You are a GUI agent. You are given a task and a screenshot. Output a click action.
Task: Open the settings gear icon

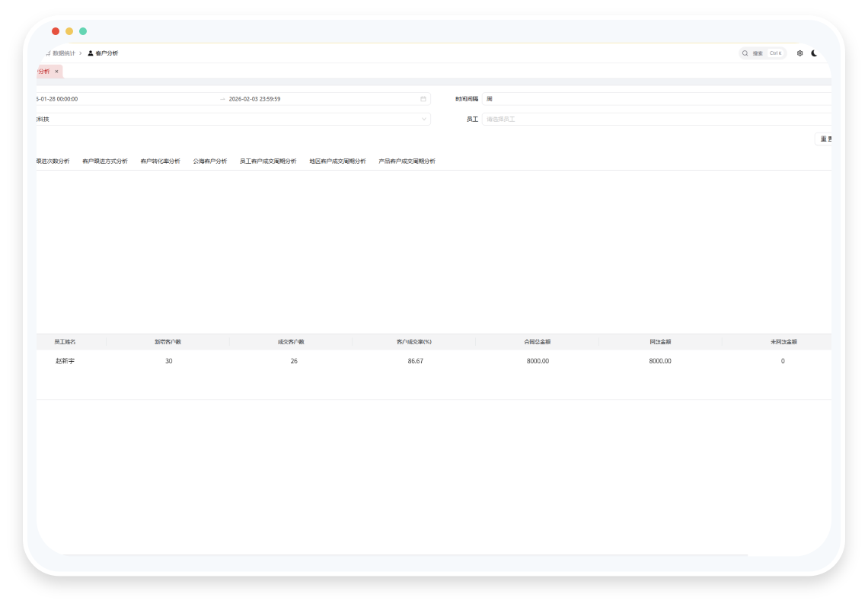[799, 53]
